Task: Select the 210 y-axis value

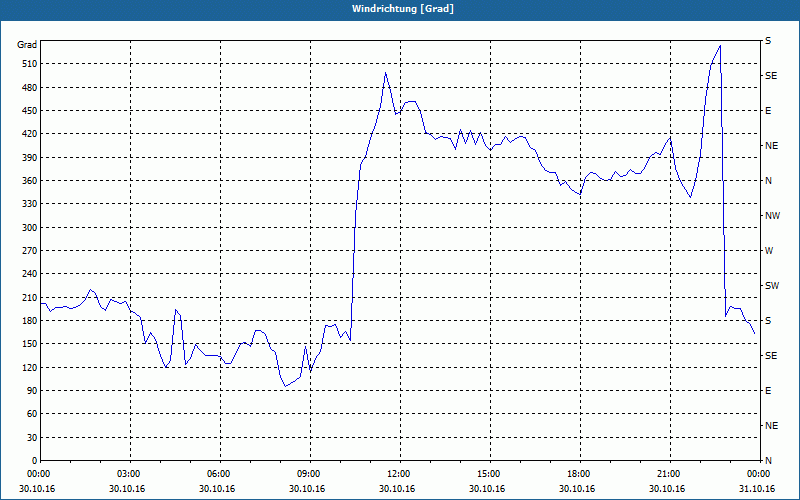Action: tap(30, 297)
